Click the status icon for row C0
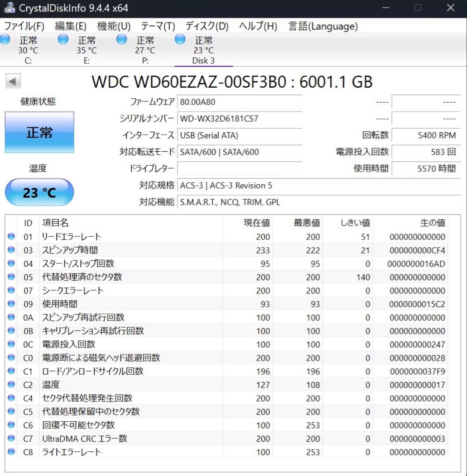This screenshot has width=467, height=476. 11,357
